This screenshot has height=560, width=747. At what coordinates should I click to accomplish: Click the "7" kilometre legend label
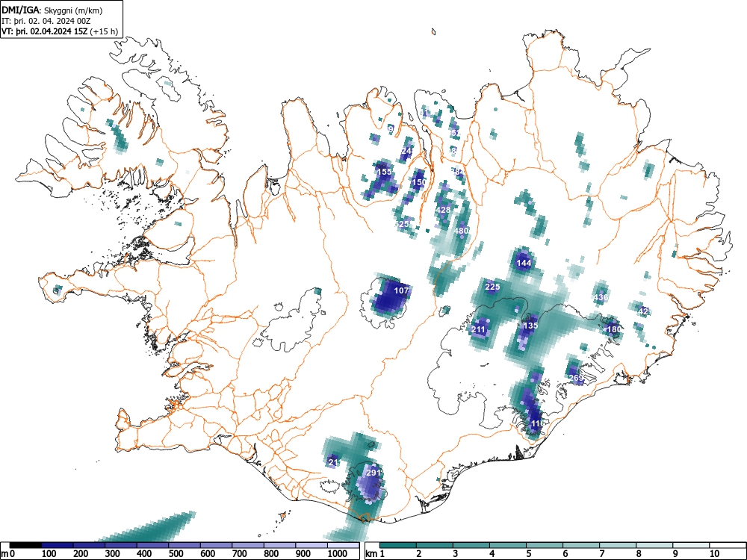click(x=601, y=554)
